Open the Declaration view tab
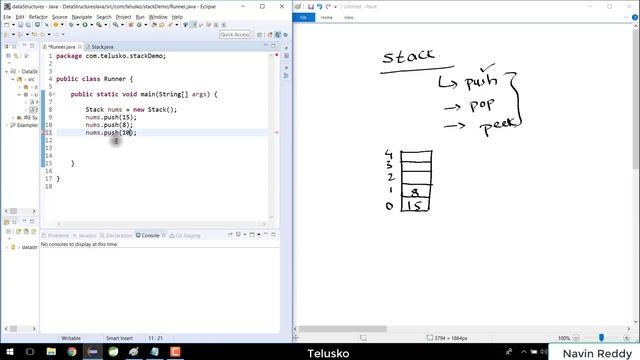Screen dimensions: 640x360 point(116,236)
